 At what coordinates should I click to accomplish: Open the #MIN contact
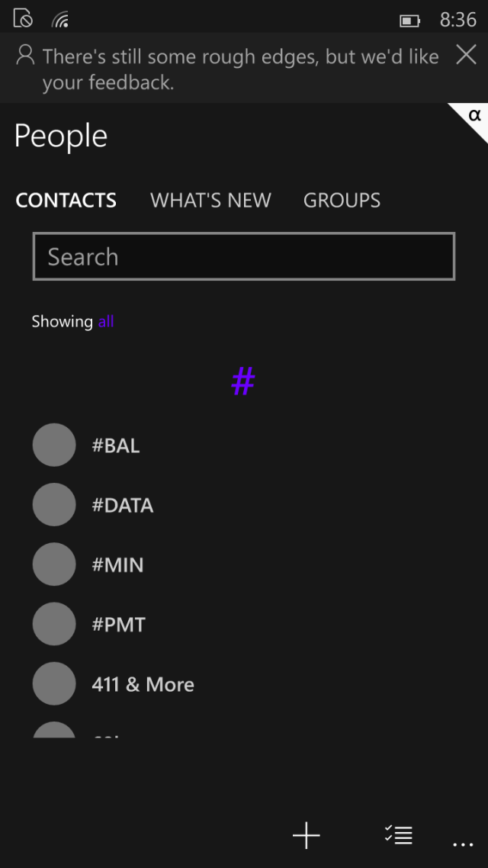[118, 565]
